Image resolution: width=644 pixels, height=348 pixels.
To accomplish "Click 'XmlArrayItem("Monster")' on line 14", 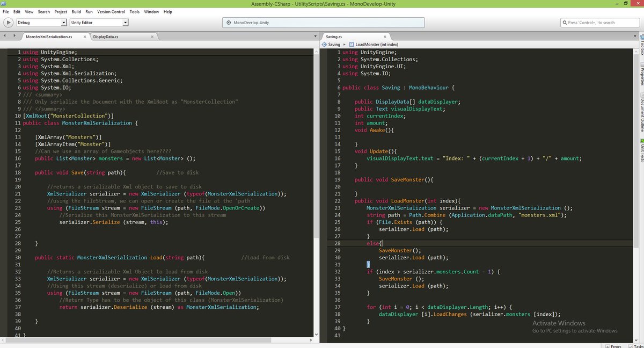I will (73, 144).
